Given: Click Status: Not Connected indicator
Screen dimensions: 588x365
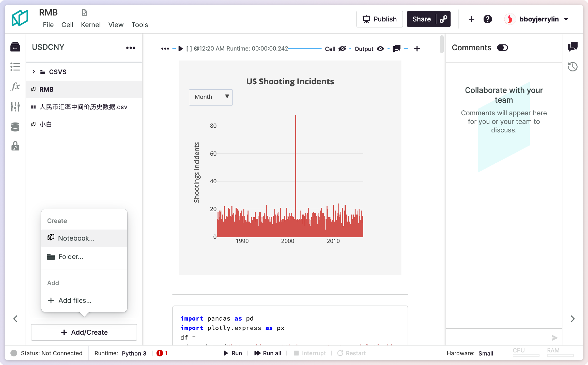Looking at the screenshot, I should tap(47, 353).
